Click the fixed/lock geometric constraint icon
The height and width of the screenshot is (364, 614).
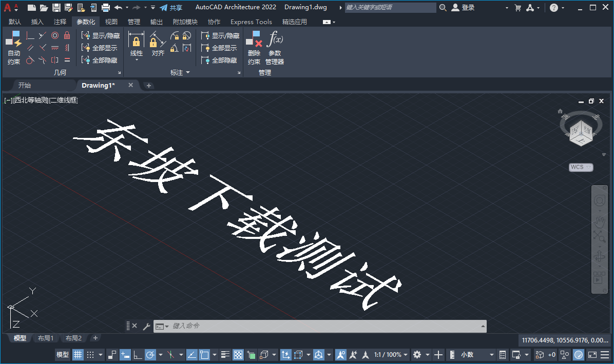(67, 36)
